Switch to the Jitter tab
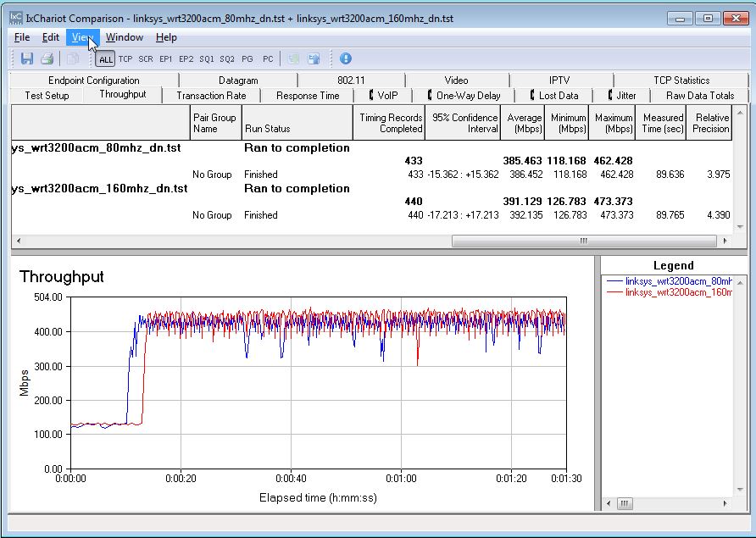This screenshot has height=538, width=756. coord(622,96)
